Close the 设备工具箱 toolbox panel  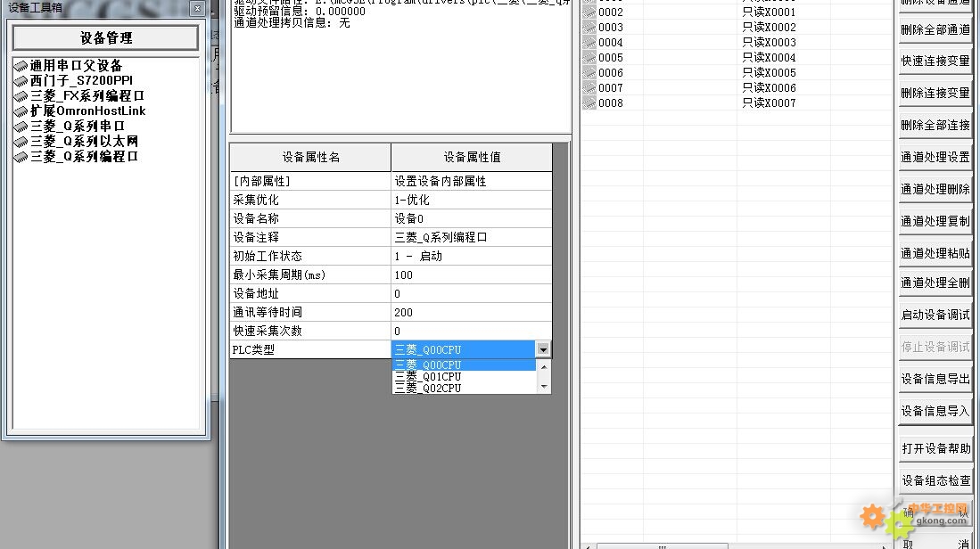coord(197,8)
